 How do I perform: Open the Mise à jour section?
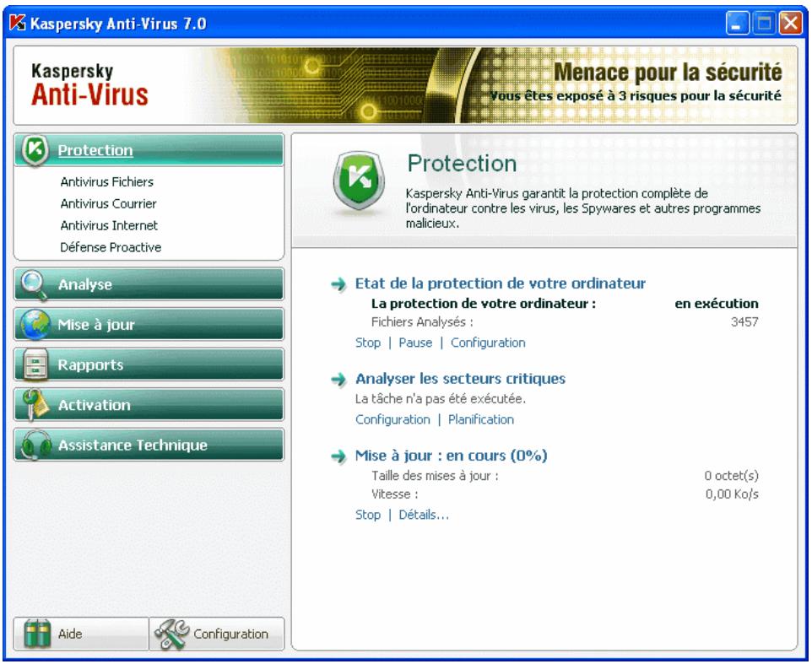pos(149,325)
